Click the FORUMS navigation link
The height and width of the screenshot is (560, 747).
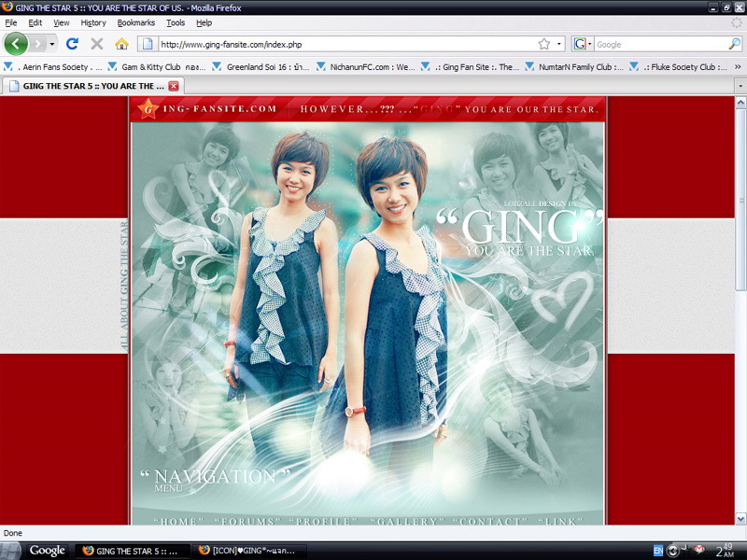pyautogui.click(x=247, y=521)
